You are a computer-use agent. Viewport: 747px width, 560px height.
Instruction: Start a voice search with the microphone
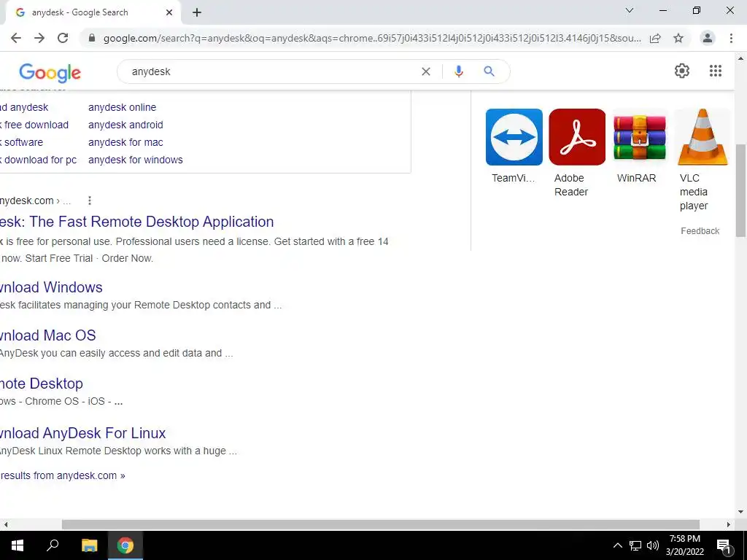coord(459,71)
